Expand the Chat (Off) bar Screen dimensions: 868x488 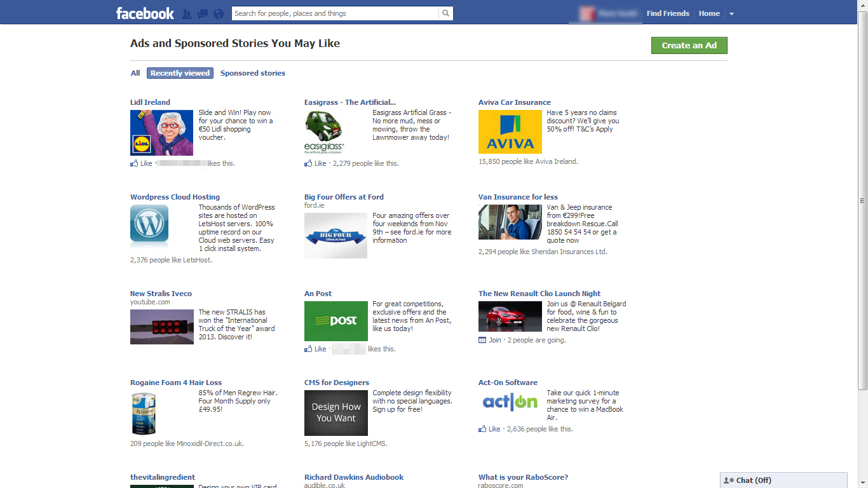click(783, 480)
